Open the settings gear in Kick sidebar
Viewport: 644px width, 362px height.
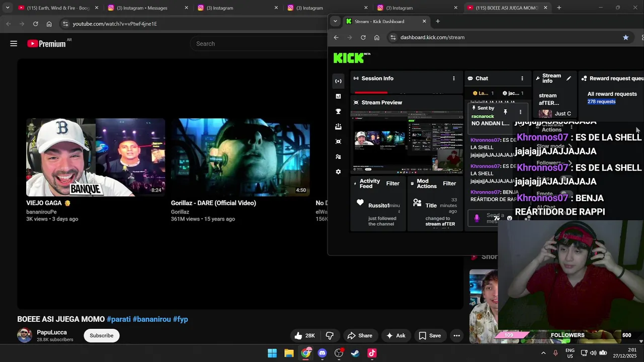tap(338, 171)
